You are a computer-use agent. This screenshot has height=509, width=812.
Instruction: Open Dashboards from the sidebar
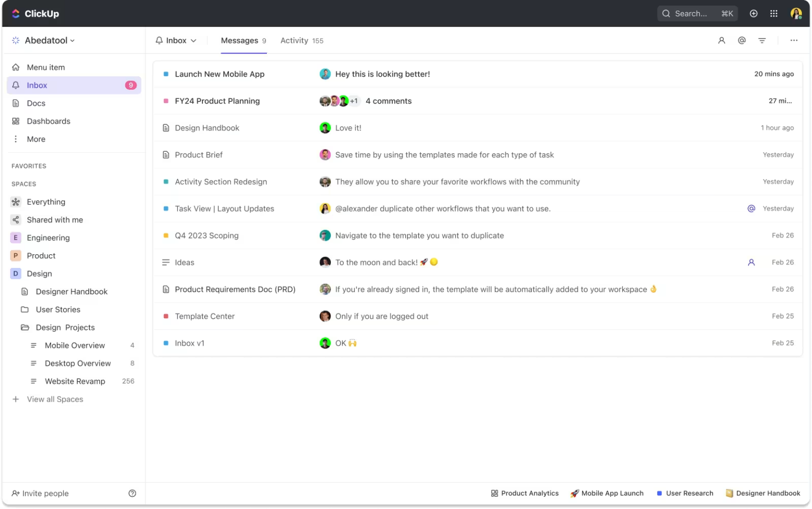click(x=48, y=121)
